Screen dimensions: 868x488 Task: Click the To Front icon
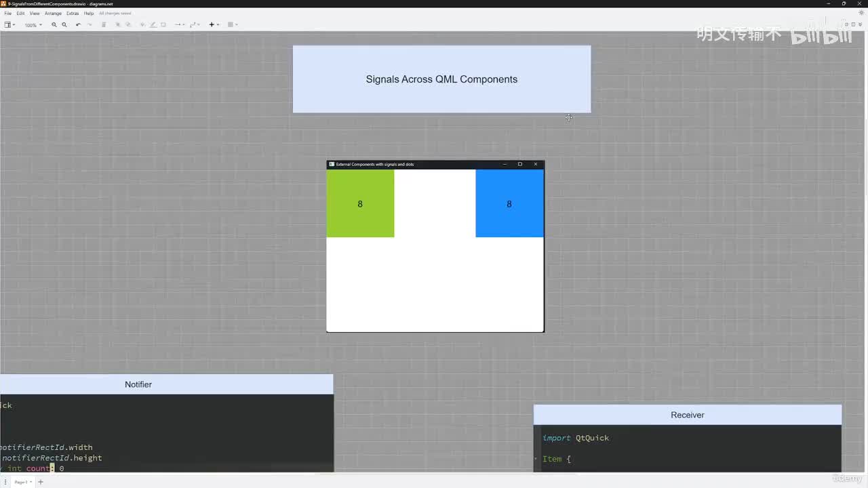[117, 25]
